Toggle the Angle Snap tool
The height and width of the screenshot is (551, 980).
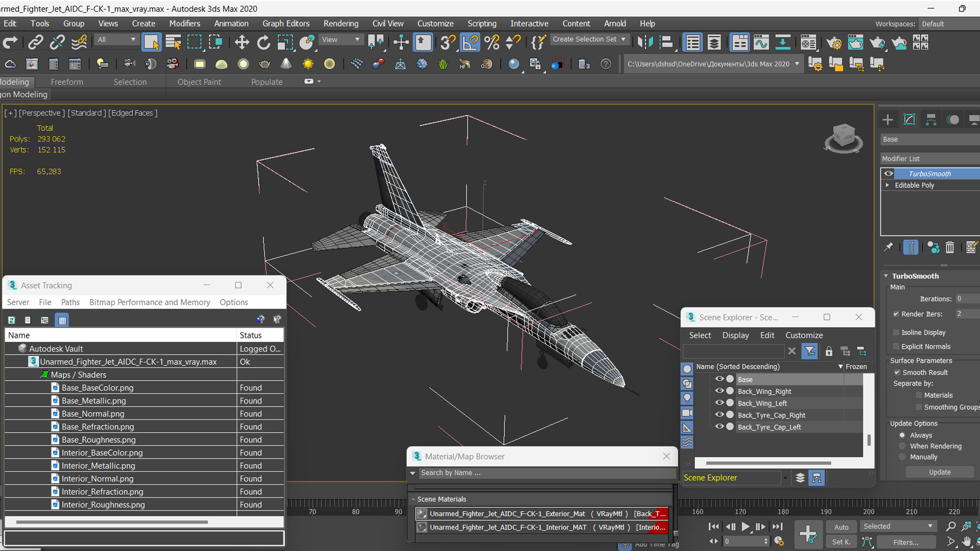470,42
